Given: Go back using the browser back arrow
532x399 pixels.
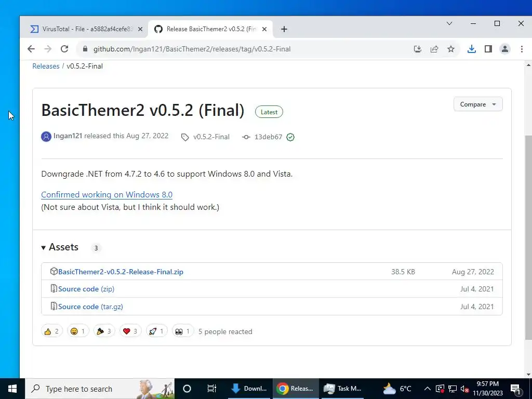Looking at the screenshot, I should [x=31, y=49].
